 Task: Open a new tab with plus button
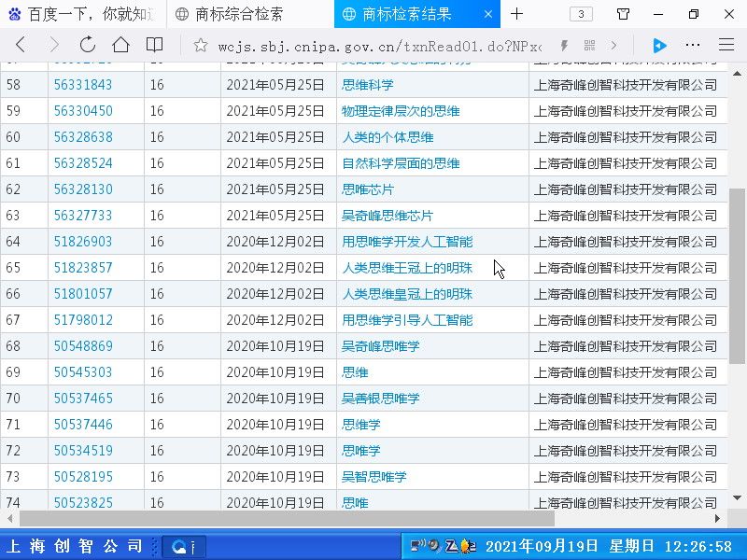tap(517, 14)
